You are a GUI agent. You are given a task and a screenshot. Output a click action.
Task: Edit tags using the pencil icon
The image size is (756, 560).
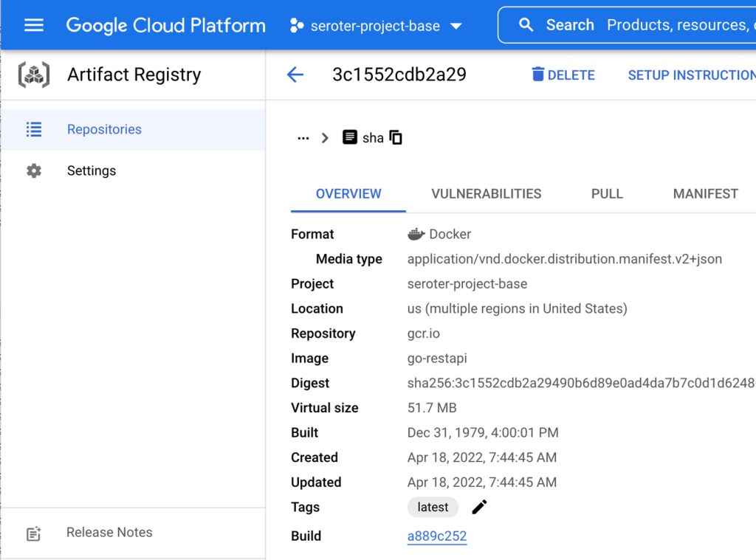click(479, 507)
